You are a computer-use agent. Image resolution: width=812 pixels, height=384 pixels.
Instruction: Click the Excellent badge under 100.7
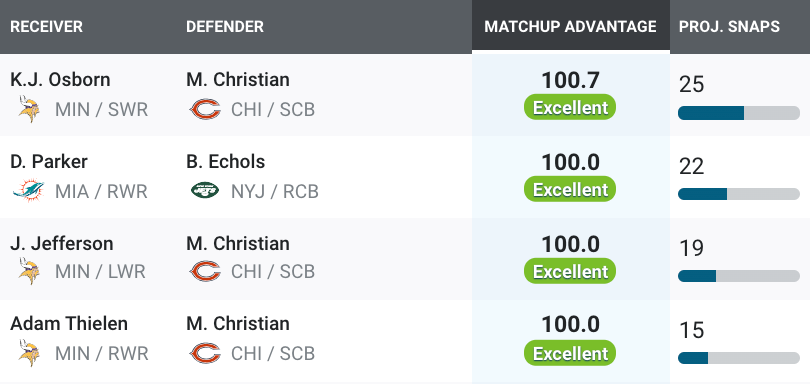pos(570,107)
